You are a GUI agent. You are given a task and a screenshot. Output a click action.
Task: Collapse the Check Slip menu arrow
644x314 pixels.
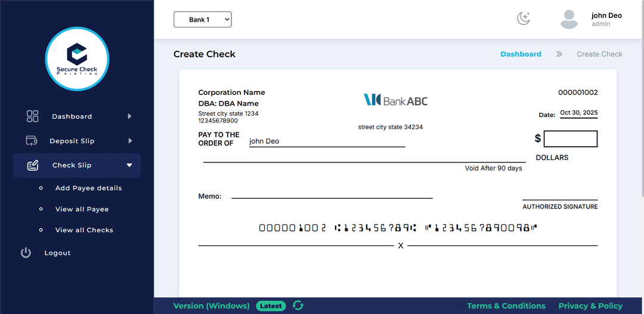coord(129,165)
